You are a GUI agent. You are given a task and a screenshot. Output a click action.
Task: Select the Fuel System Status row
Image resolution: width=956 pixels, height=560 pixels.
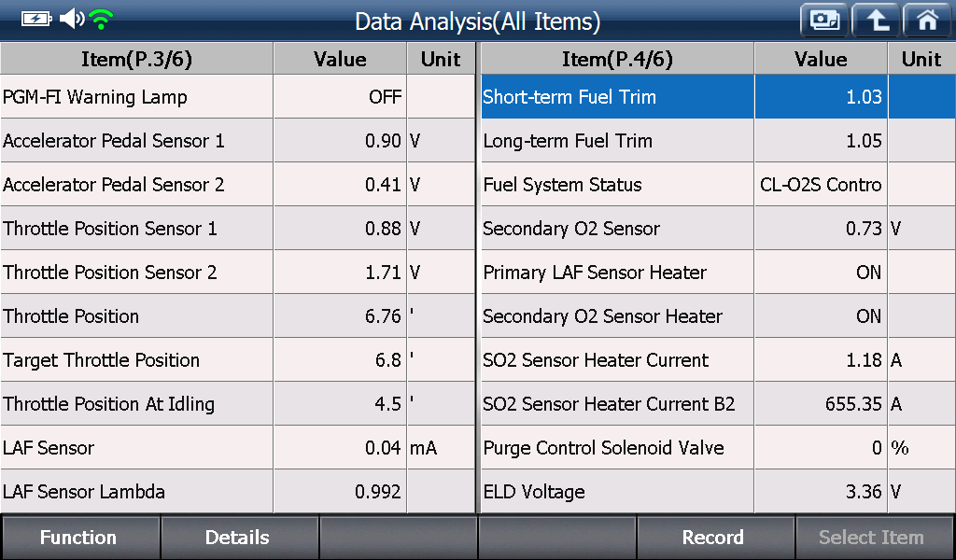tap(718, 185)
